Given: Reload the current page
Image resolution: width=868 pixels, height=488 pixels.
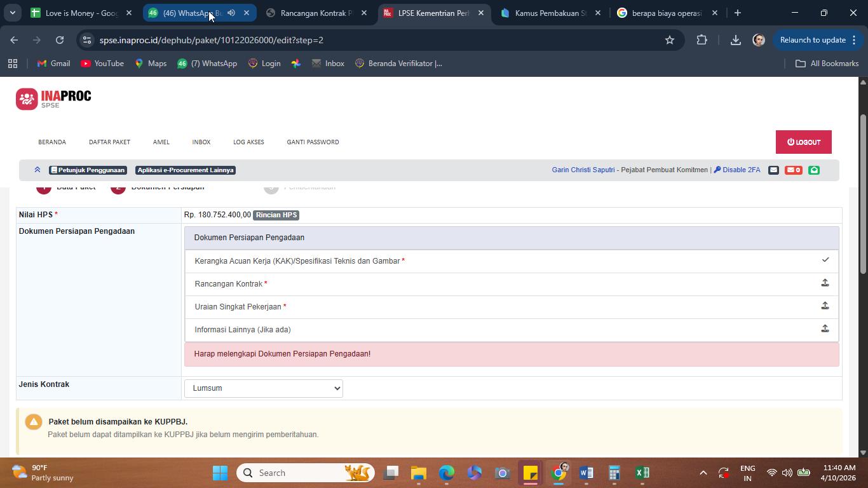Looking at the screenshot, I should tap(60, 40).
